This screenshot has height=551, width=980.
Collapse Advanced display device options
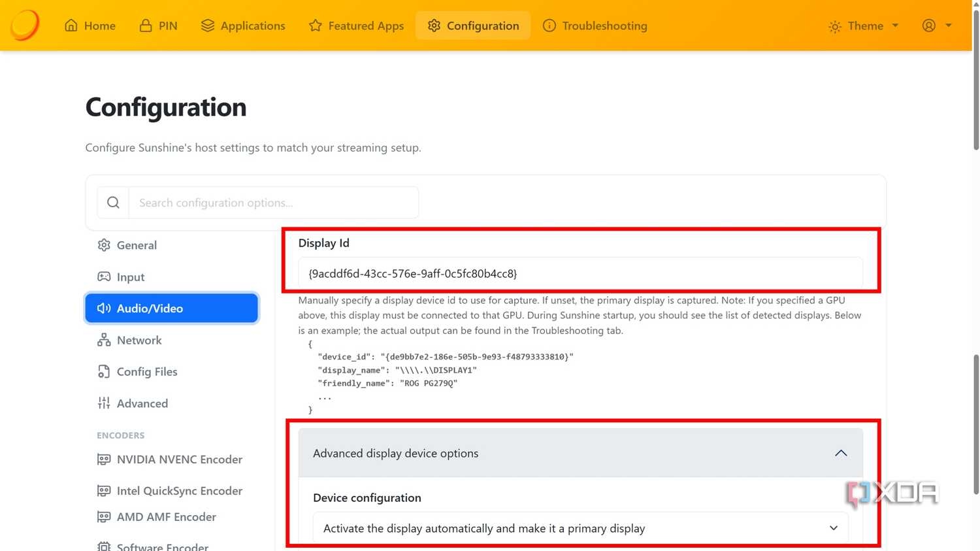(x=581, y=453)
